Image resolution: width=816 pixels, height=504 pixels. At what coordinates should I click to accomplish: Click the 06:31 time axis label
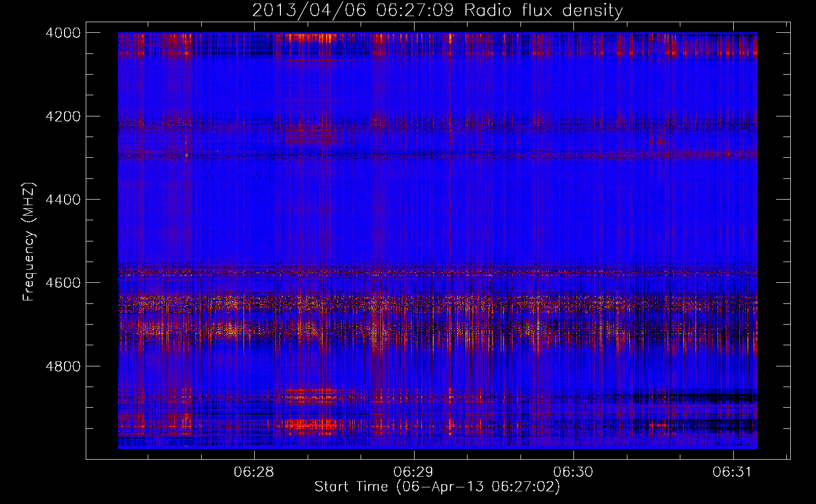click(732, 472)
